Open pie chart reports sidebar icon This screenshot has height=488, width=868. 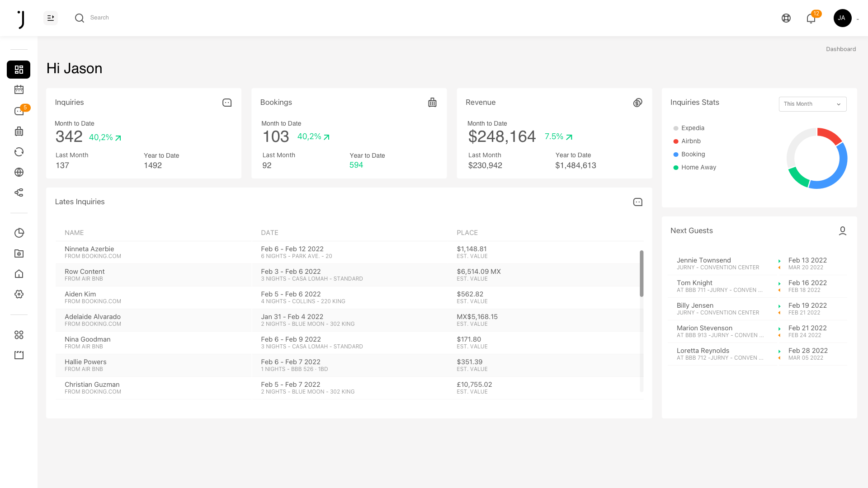pos(19,233)
